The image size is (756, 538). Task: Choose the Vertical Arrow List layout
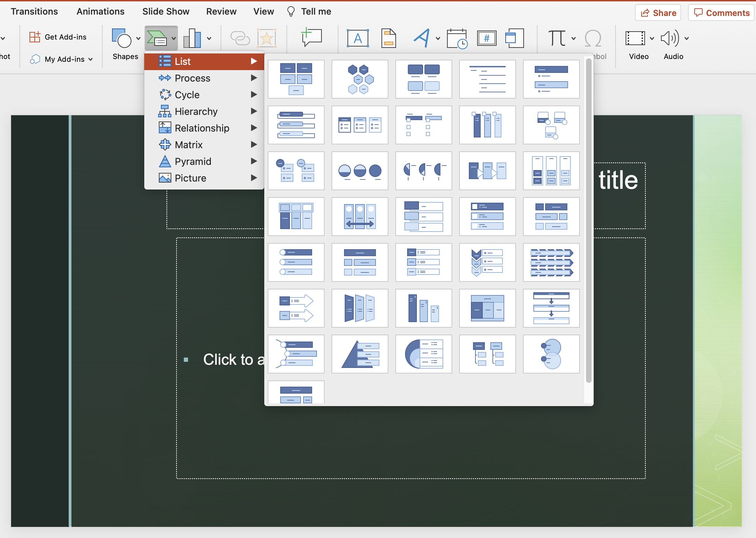click(x=296, y=308)
